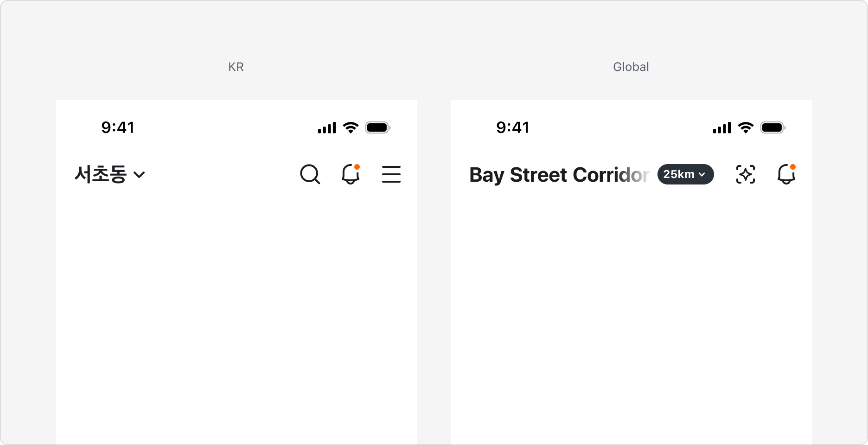Click the cellular signal bars in Global status bar
This screenshot has height=445, width=868.
pos(722,128)
